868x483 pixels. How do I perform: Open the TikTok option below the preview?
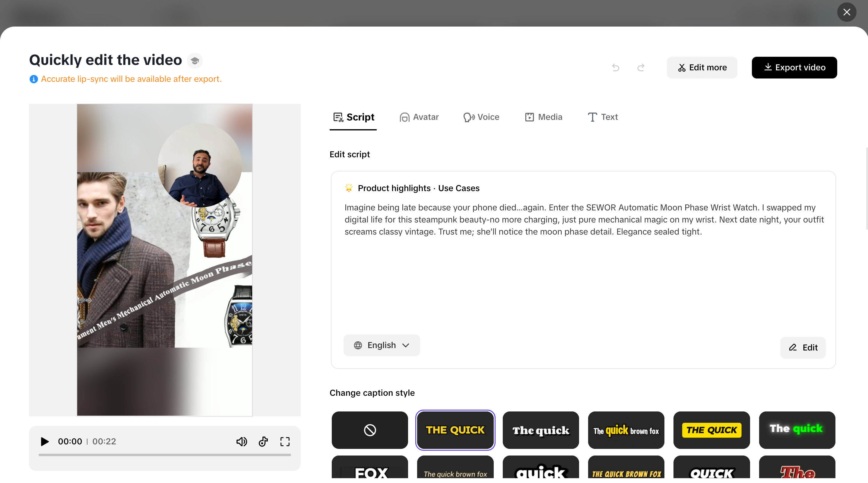[x=263, y=441]
